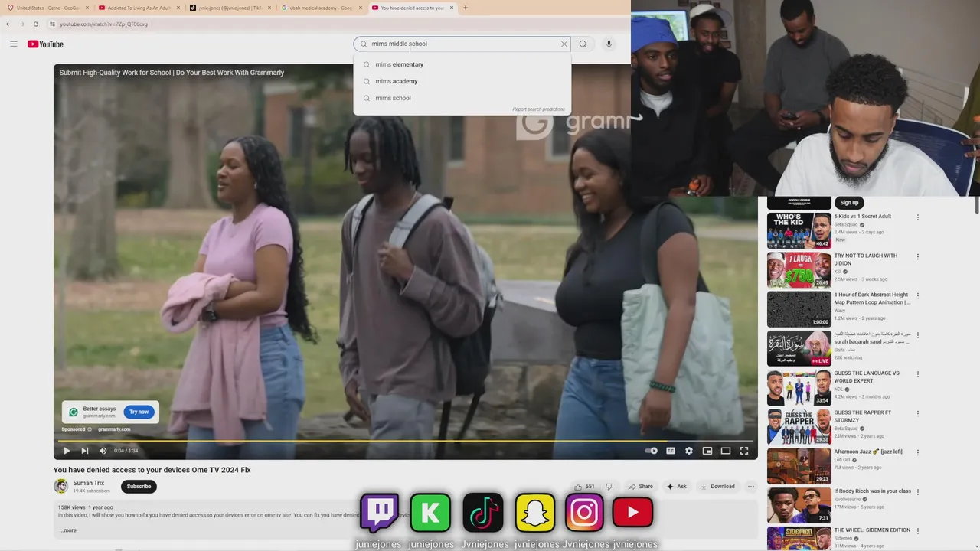Open the YouTube hamburger guide menu
This screenshot has width=980, height=551.
(x=13, y=44)
